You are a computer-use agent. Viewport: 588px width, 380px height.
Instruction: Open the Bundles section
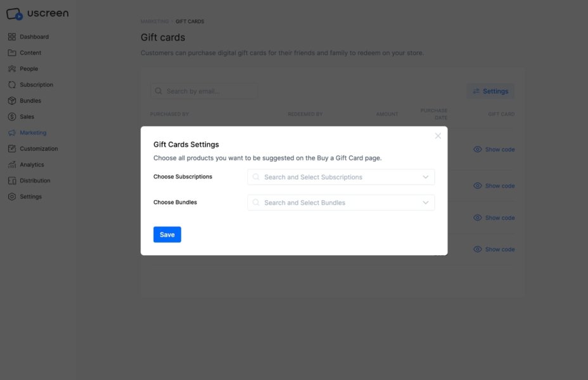[x=29, y=100]
